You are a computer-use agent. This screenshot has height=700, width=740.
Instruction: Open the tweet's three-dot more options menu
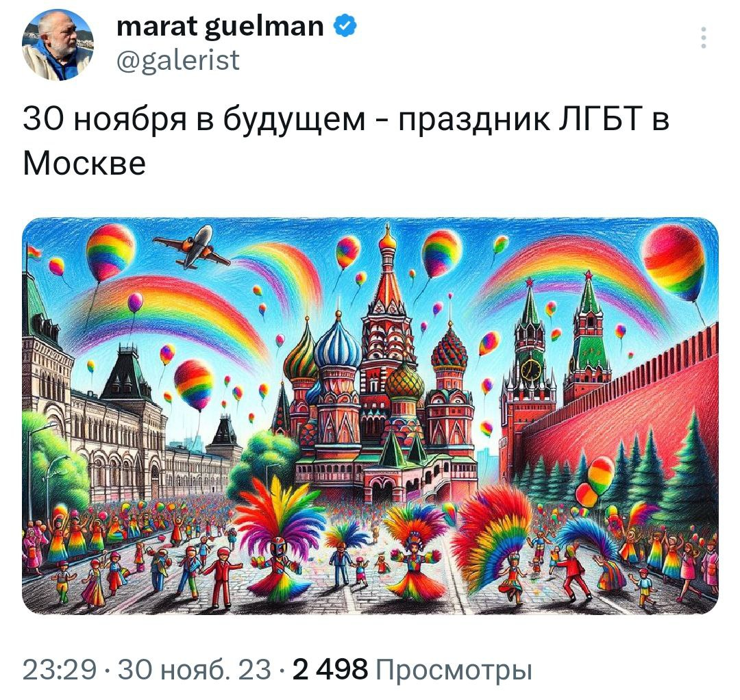coord(703,38)
